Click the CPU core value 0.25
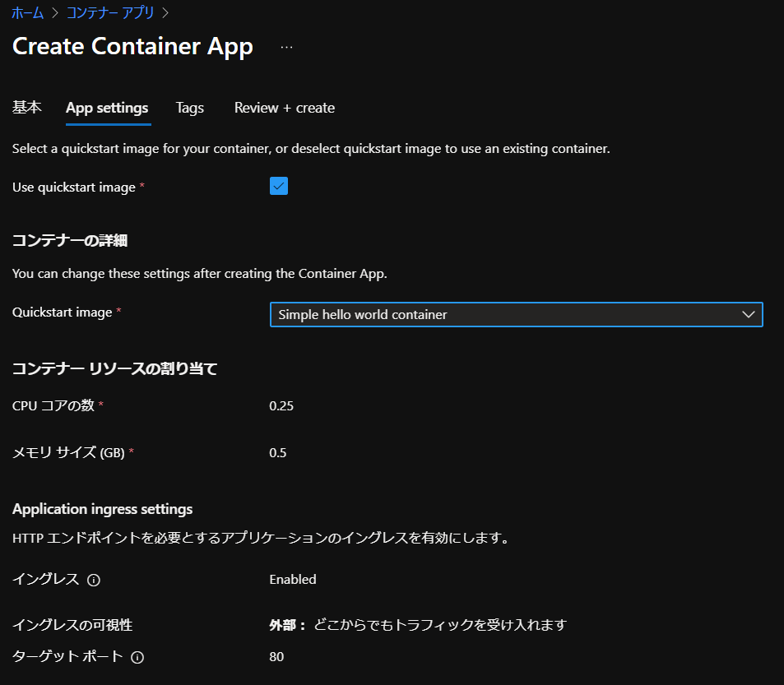This screenshot has height=685, width=784. pos(281,405)
